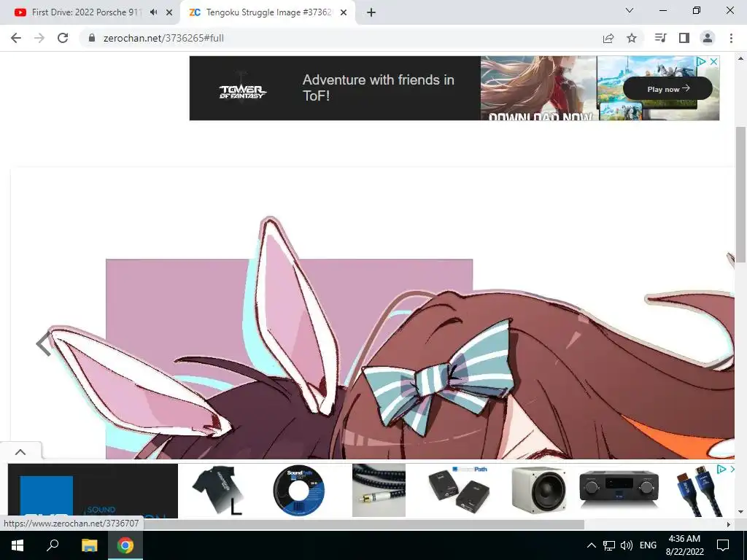Click the blue SVS sound banner ad

(x=93, y=491)
